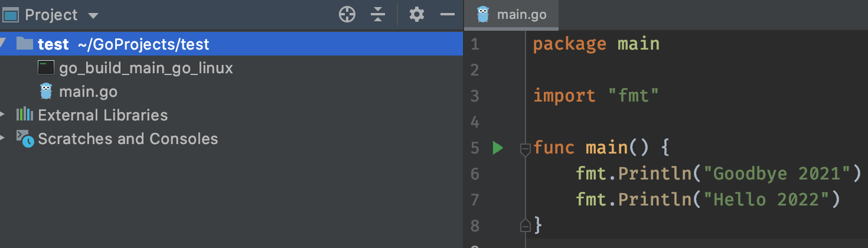Hide the Project panel with minus icon
The height and width of the screenshot is (248, 868).
click(448, 15)
